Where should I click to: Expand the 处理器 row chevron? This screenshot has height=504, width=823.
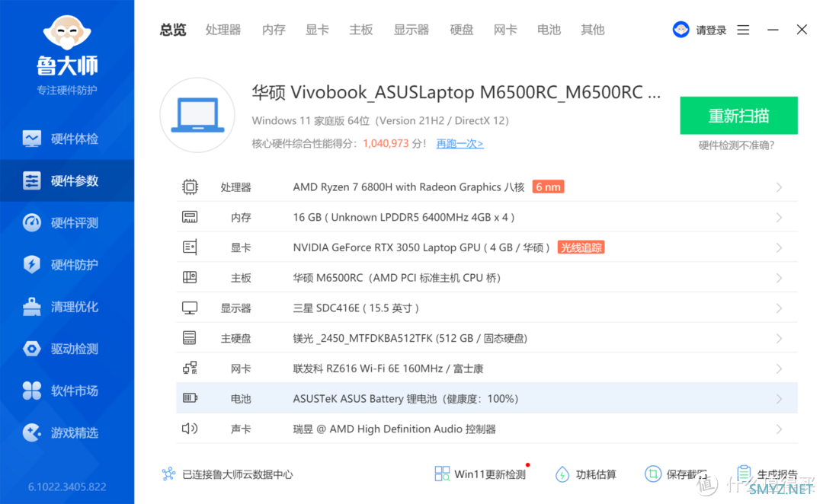pyautogui.click(x=779, y=187)
